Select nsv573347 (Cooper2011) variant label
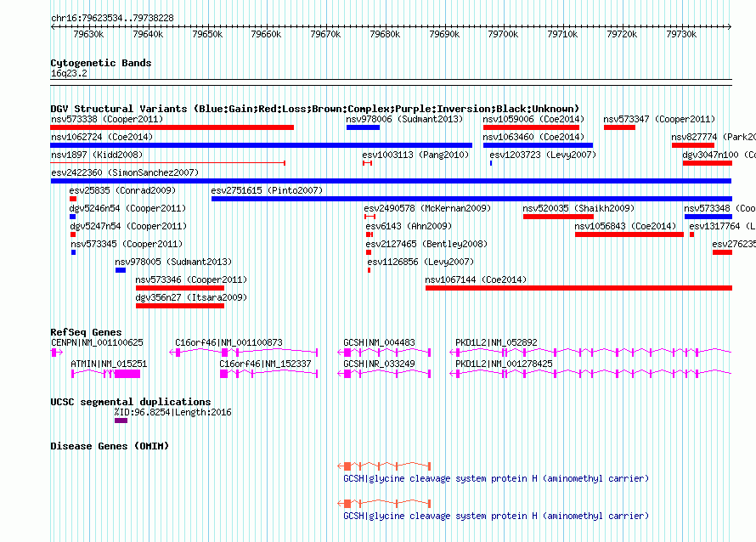The width and height of the screenshot is (756, 542). tap(659, 119)
